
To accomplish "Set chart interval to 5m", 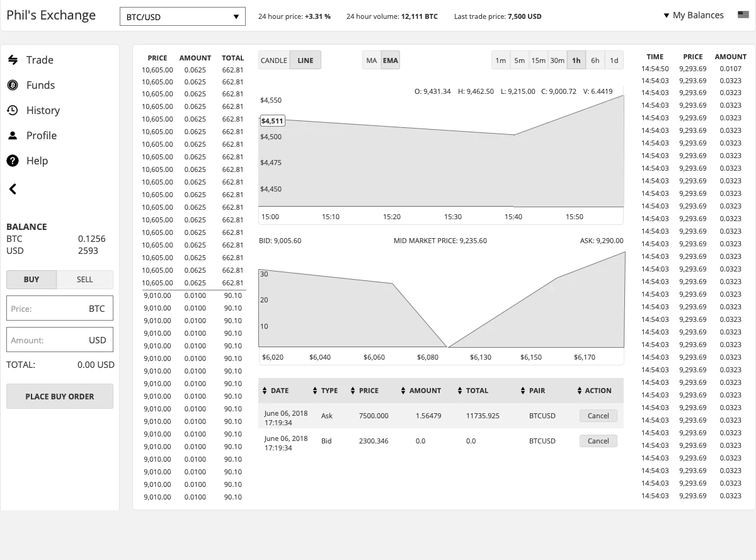I will pyautogui.click(x=520, y=60).
